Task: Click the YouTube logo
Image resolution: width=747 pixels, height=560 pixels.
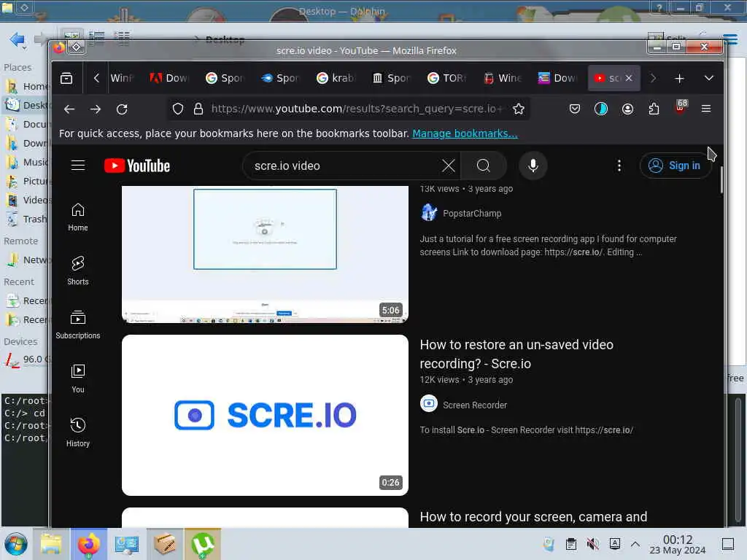Action: tap(137, 166)
